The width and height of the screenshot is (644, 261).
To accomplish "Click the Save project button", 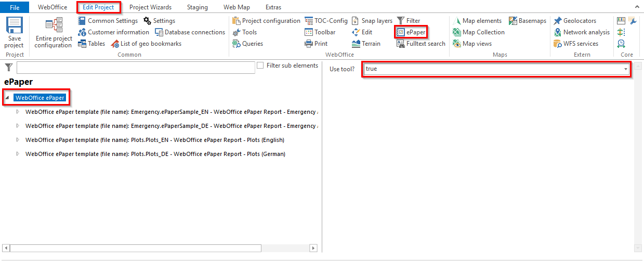I will pos(15,33).
